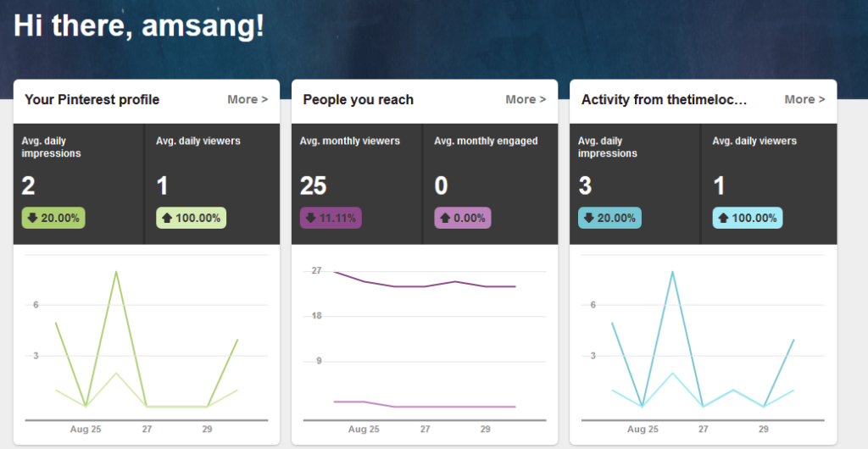Select Avg. daily viewers value in Pinterest profile card
The height and width of the screenshot is (449, 868).
coord(162,186)
